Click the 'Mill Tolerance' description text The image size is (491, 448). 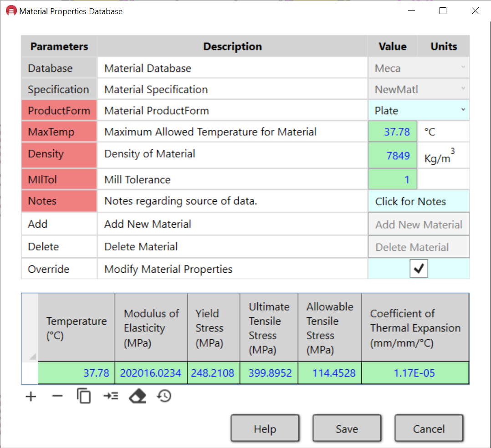pyautogui.click(x=138, y=179)
